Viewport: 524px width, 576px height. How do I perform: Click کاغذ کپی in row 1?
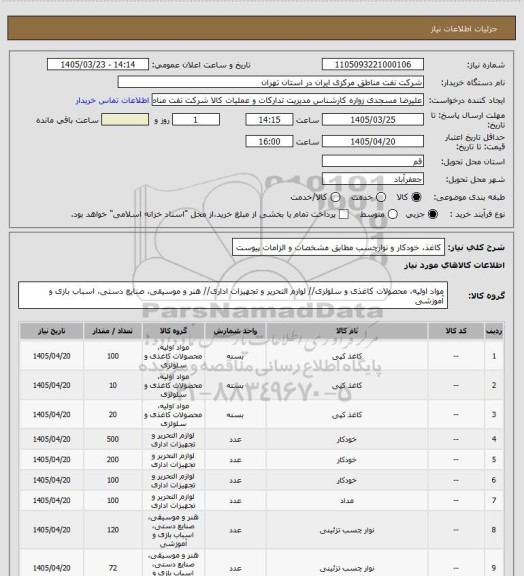click(x=347, y=356)
